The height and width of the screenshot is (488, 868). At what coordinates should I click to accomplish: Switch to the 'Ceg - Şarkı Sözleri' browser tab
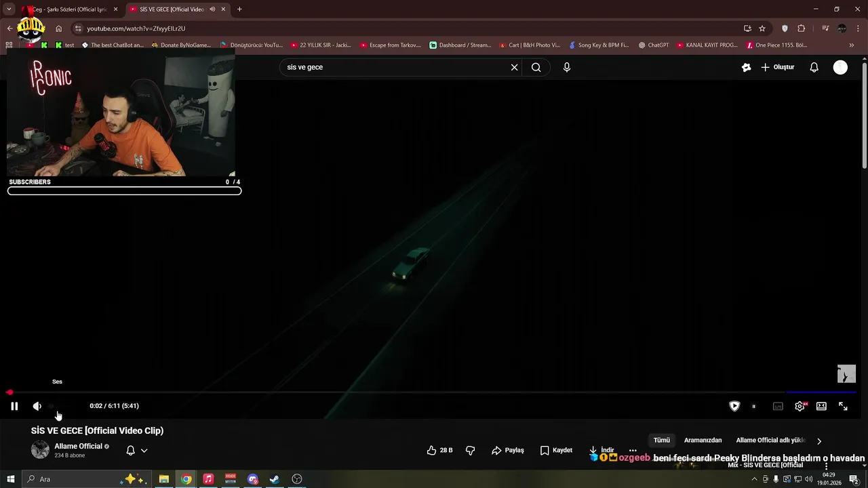tap(69, 9)
